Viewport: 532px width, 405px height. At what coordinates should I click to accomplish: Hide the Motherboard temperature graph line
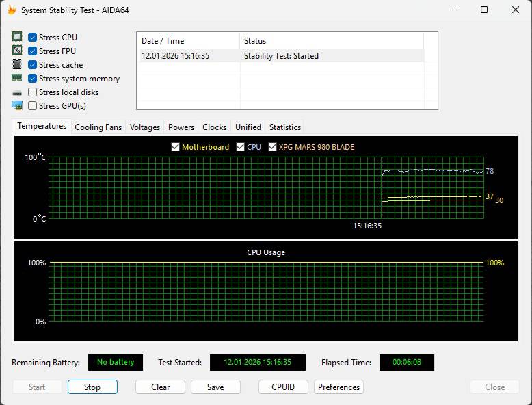[x=176, y=147]
